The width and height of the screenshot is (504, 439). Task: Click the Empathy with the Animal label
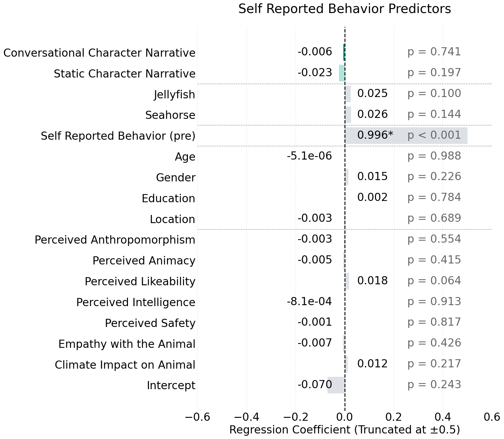pos(127,344)
